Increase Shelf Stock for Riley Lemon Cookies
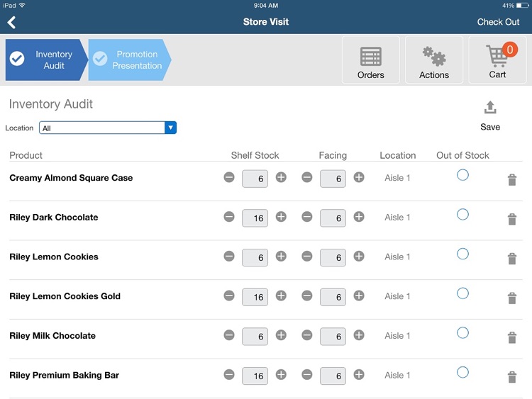Image resolution: width=532 pixels, height=399 pixels. [x=281, y=257]
